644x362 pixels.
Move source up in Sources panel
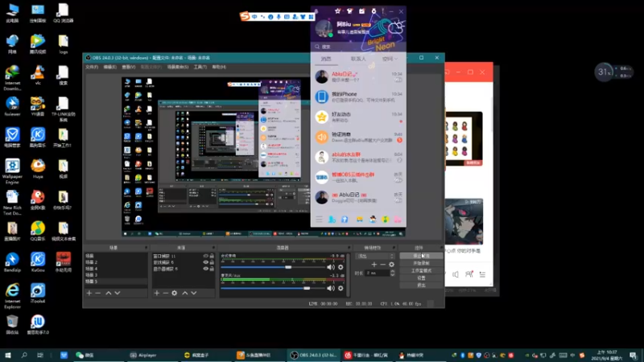(185, 293)
